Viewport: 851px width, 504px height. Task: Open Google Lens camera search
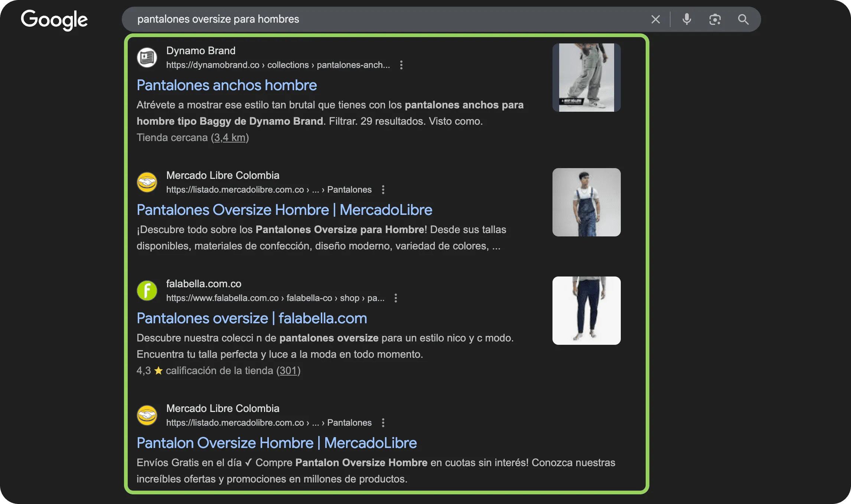click(715, 19)
